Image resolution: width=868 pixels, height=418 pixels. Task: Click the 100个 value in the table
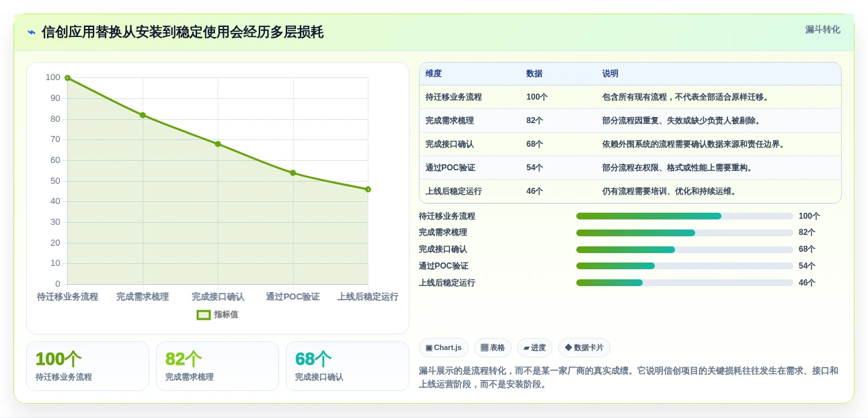[537, 97]
